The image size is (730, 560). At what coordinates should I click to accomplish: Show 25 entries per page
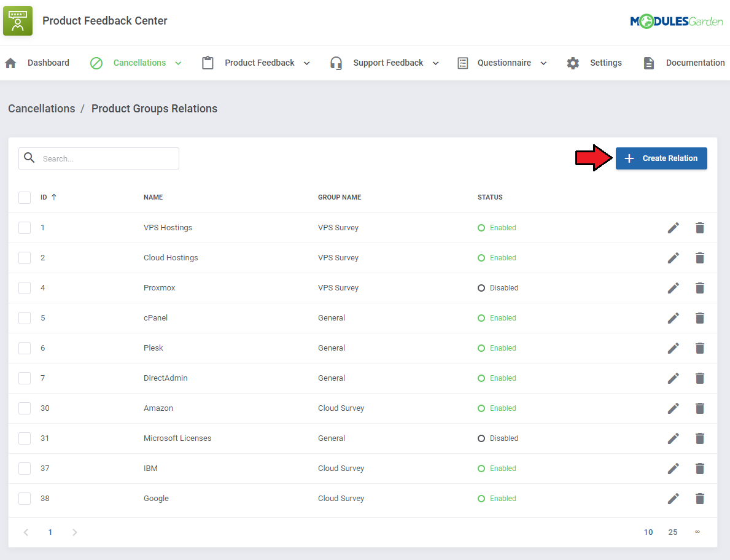pos(673,532)
